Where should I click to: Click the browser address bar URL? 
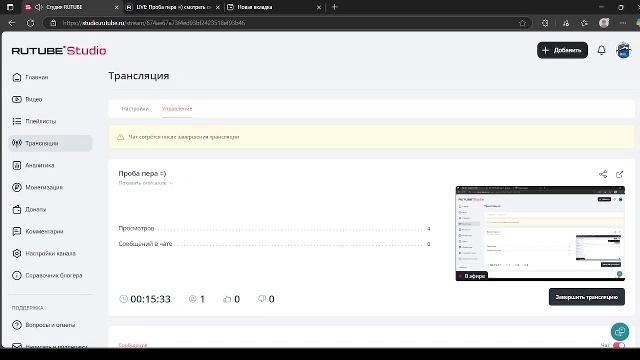[154, 23]
